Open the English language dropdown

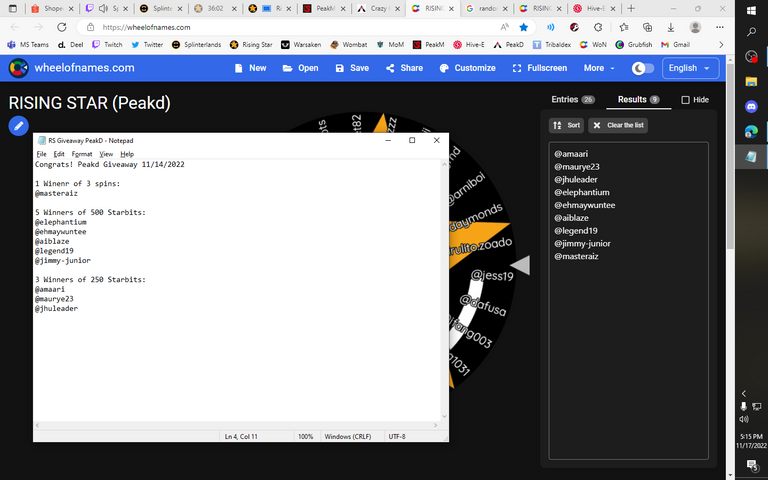[x=690, y=68]
